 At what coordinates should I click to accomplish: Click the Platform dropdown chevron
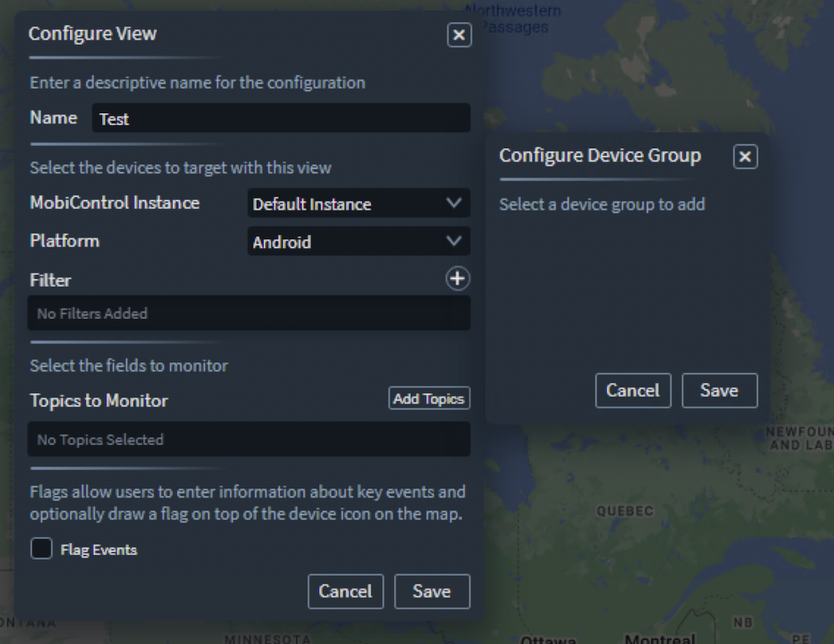(x=454, y=241)
